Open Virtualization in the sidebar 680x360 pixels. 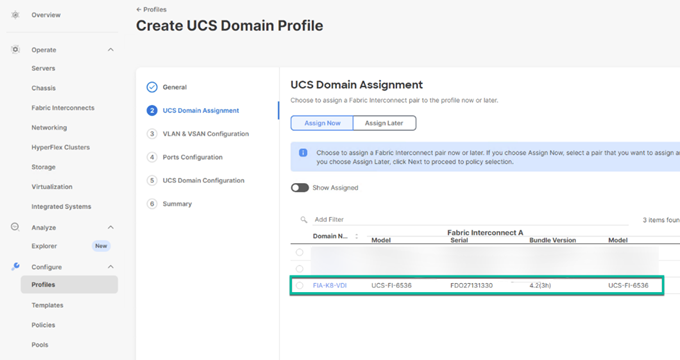pos(52,187)
